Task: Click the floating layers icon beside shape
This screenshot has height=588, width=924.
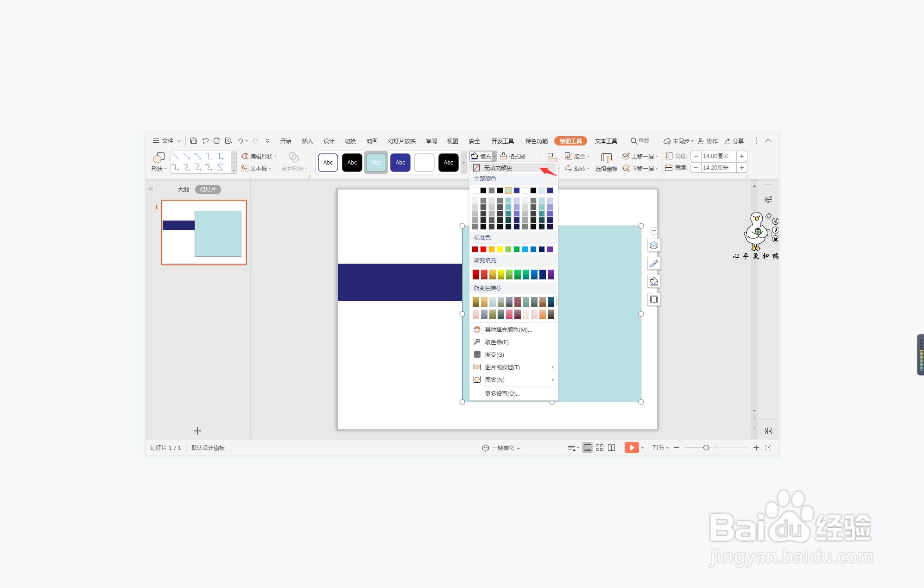Action: pyautogui.click(x=653, y=245)
